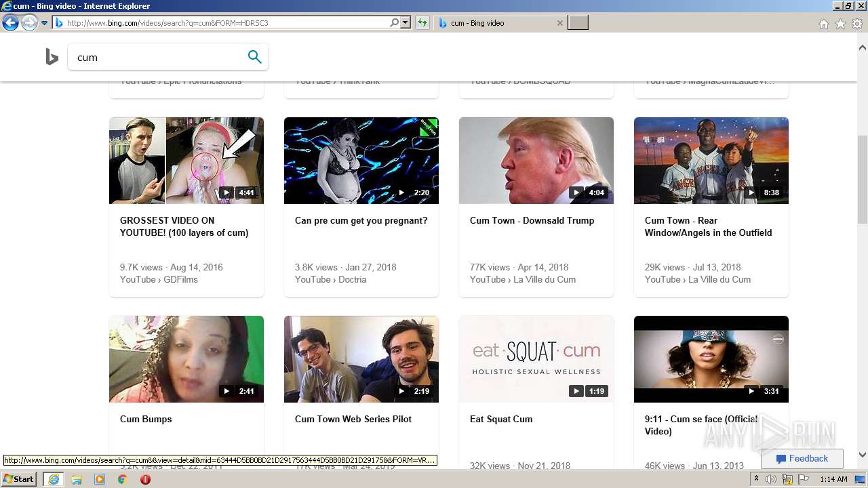Launch Opera from the taskbar
The height and width of the screenshot is (488, 868).
pos(145,479)
